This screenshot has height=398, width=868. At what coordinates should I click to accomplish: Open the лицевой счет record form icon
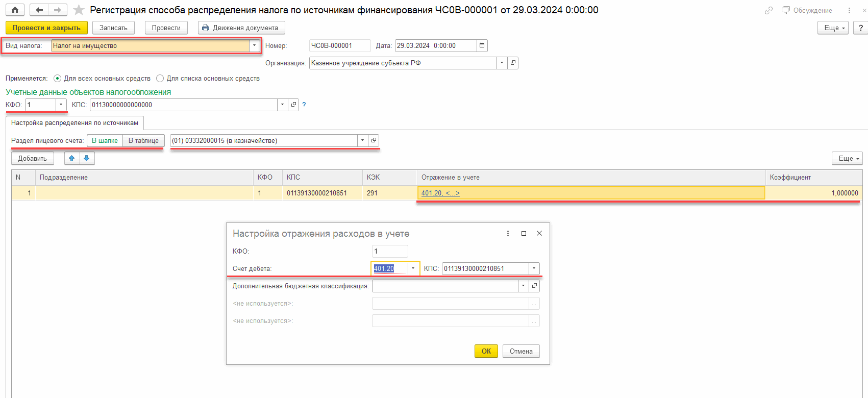[x=374, y=140]
